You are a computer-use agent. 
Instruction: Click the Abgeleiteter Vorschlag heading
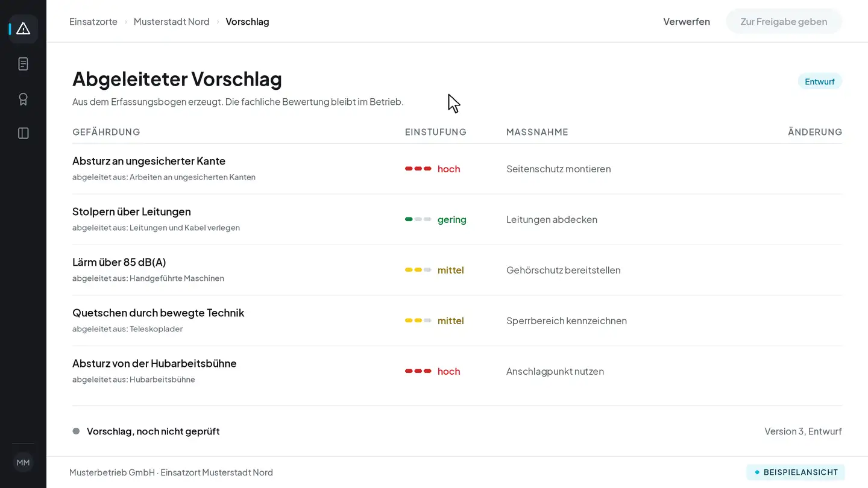177,79
